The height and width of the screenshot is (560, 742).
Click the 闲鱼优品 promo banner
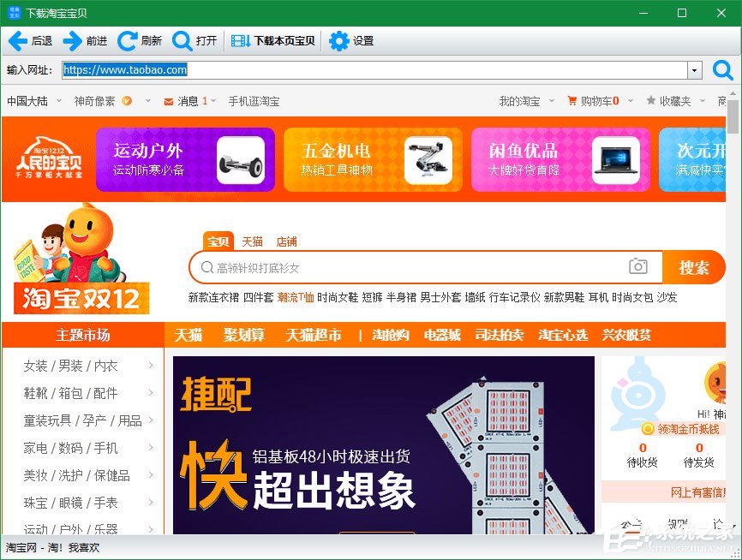[x=560, y=159]
